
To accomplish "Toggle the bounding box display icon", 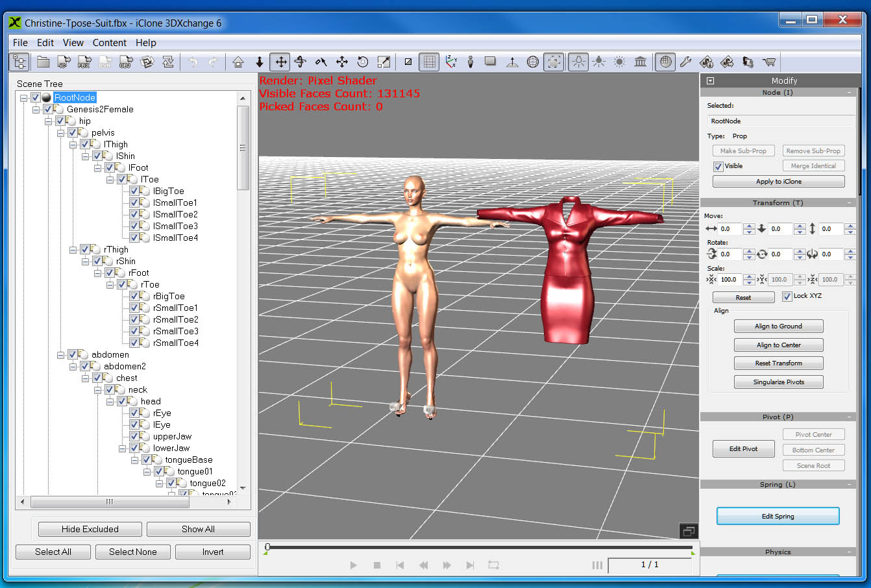I will click(554, 62).
